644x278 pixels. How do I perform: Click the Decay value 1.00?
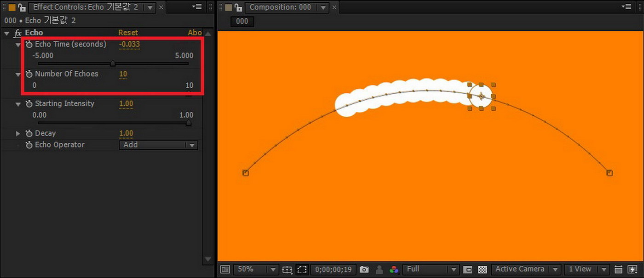(126, 134)
